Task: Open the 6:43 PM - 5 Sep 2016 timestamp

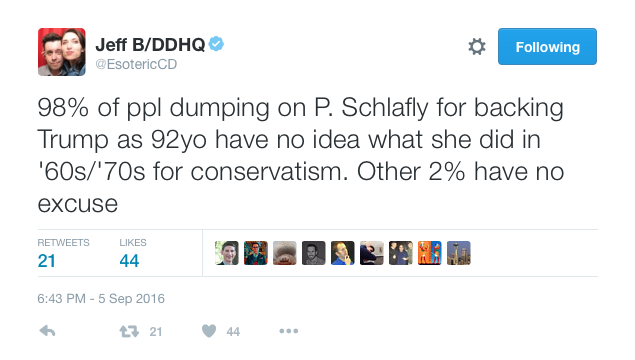Action: (101, 299)
